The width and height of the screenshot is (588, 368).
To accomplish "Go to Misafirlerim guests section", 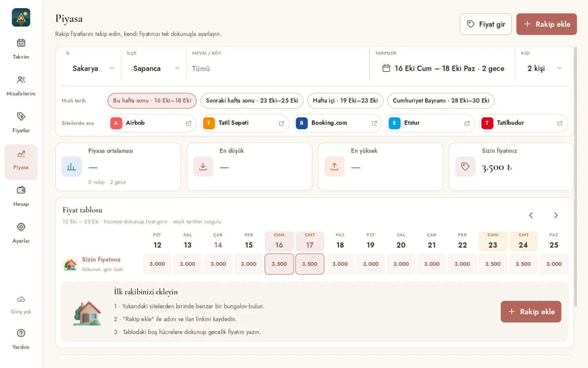I will pyautogui.click(x=21, y=85).
